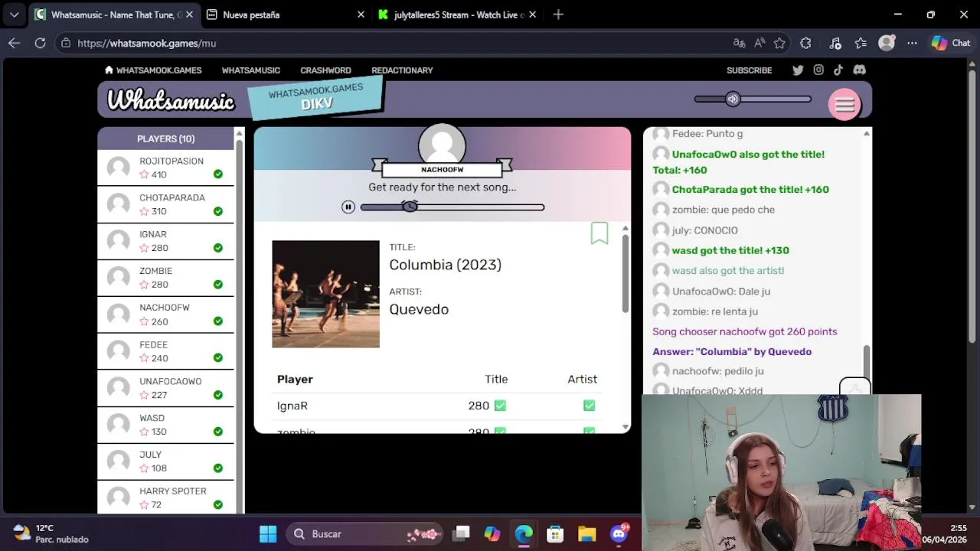Open the read aloud icon
Viewport: 980px width, 551px height.
pyautogui.click(x=759, y=43)
